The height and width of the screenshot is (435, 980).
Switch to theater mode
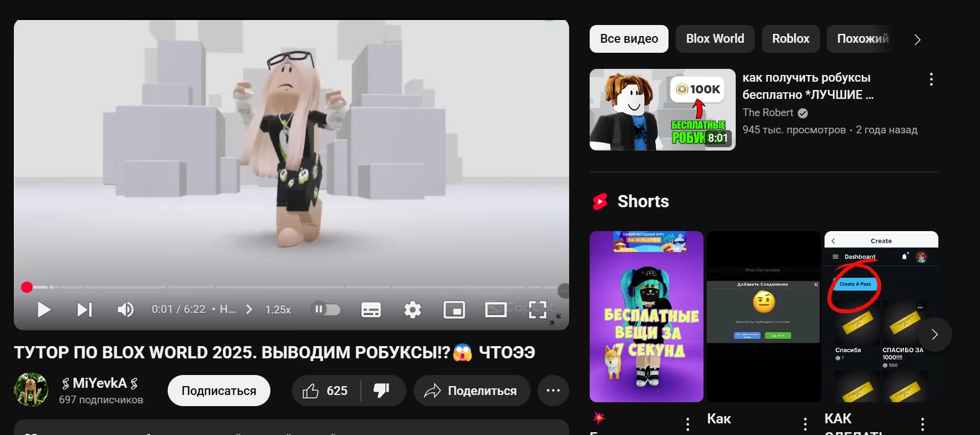pos(496,309)
